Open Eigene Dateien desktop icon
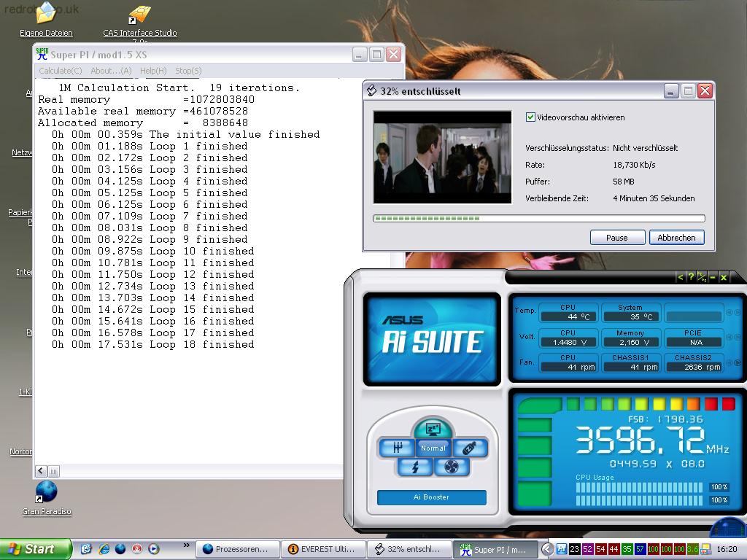The height and width of the screenshot is (560, 747). coord(46,19)
